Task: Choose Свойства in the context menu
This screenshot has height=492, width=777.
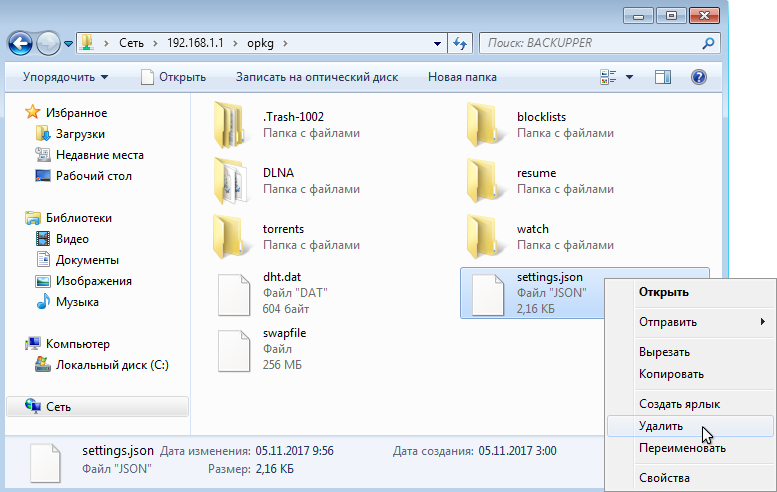Action: (x=664, y=478)
